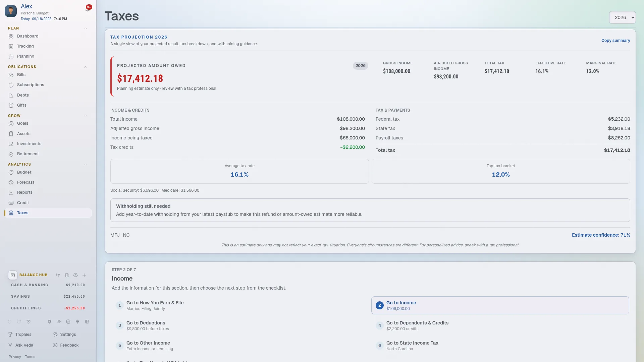Open the notifications bell with 9+ badge
The image size is (644, 362).
[x=88, y=8]
